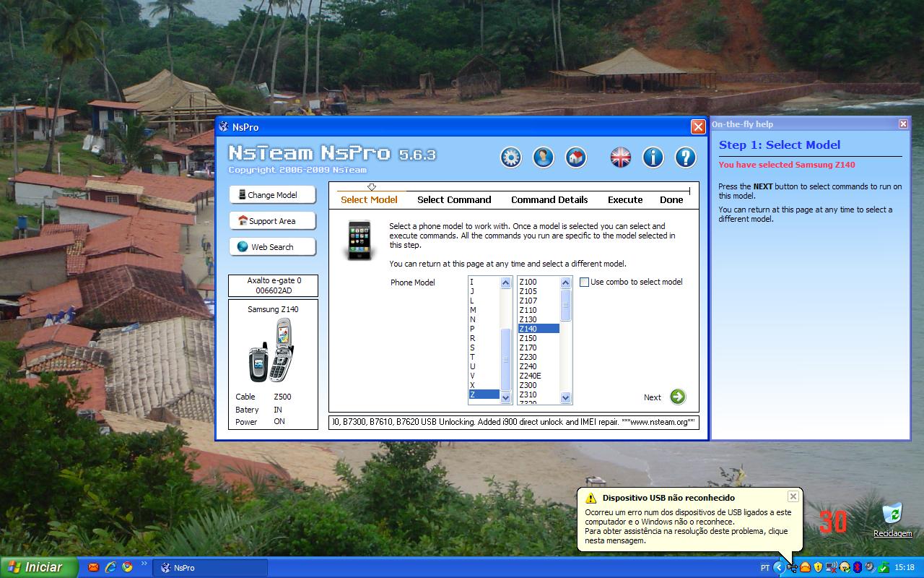Launch Google Chrome from quick launch

click(x=127, y=568)
